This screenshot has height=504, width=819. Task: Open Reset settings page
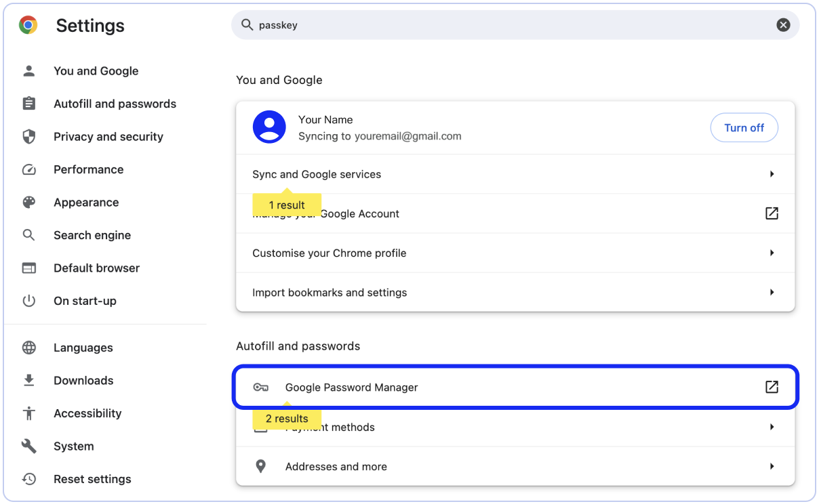point(92,479)
